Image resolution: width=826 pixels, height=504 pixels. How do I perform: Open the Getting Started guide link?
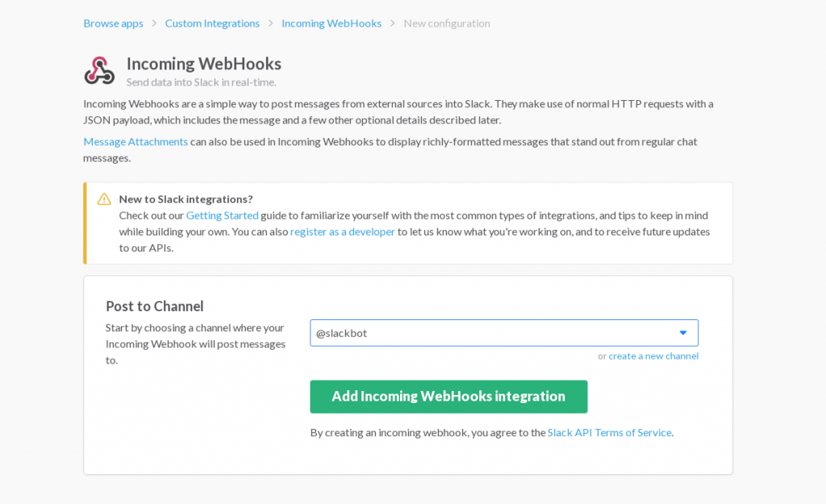click(x=222, y=215)
